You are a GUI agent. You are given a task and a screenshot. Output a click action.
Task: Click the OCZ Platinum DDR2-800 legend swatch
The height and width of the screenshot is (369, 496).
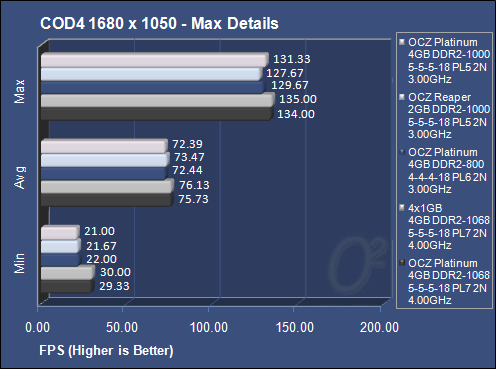pyautogui.click(x=402, y=152)
